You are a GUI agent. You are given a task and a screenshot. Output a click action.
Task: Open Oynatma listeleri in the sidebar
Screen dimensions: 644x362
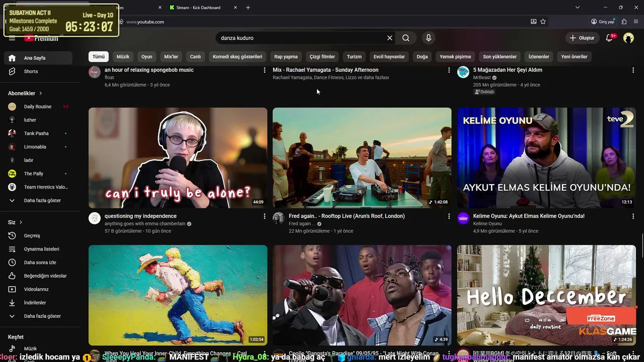coord(38,249)
